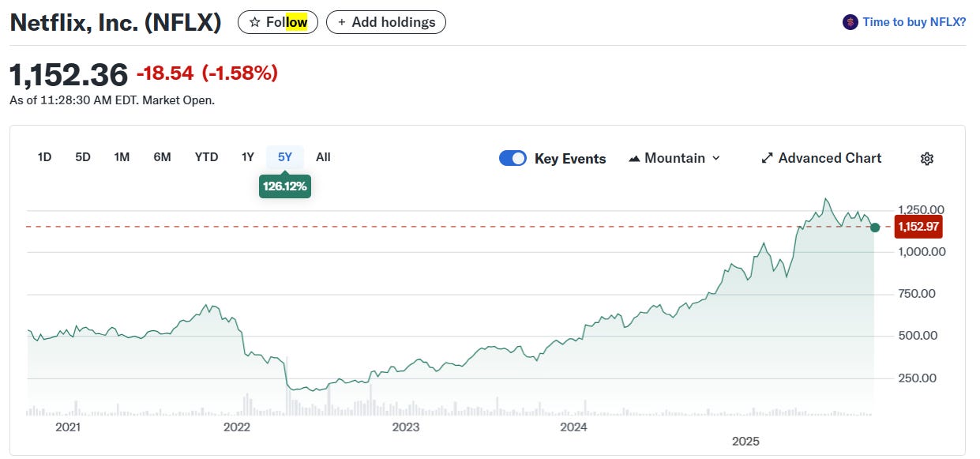Click the 1,152.36 price value

pos(68,75)
